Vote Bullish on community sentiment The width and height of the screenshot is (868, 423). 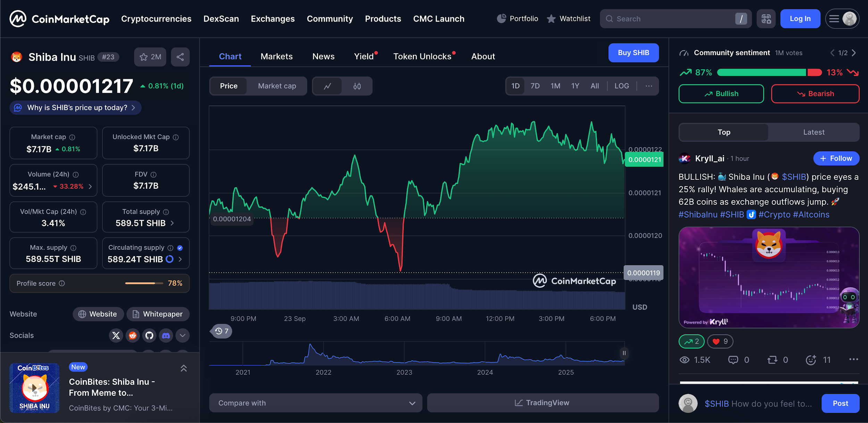(x=721, y=94)
